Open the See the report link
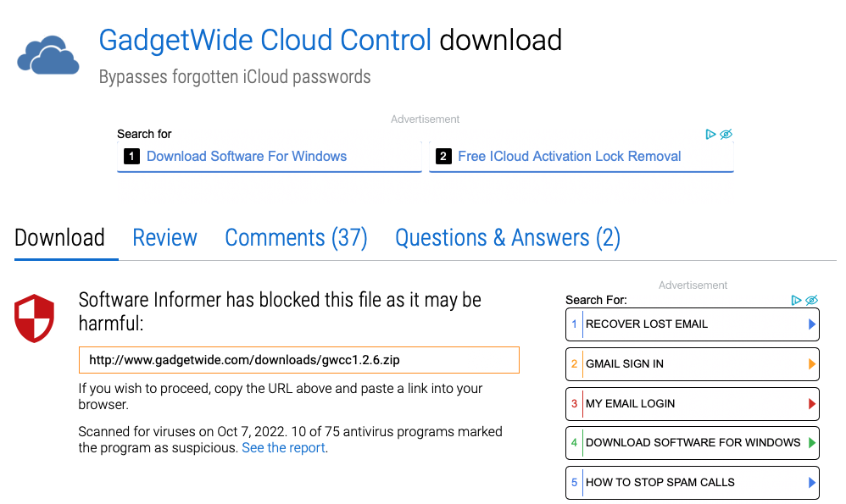The image size is (846, 504). pyautogui.click(x=283, y=448)
